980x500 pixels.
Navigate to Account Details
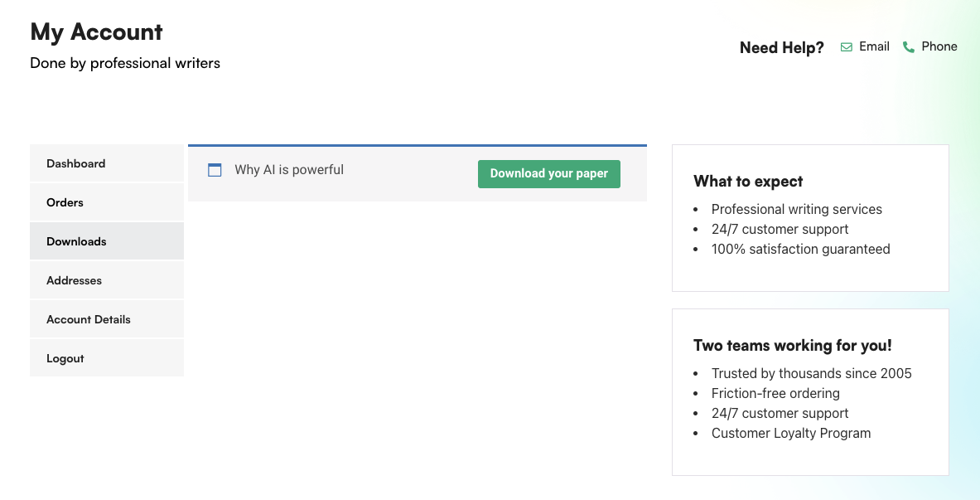pyautogui.click(x=89, y=319)
